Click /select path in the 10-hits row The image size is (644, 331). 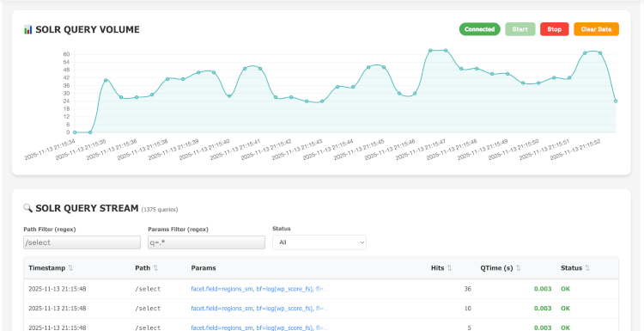tap(148, 309)
